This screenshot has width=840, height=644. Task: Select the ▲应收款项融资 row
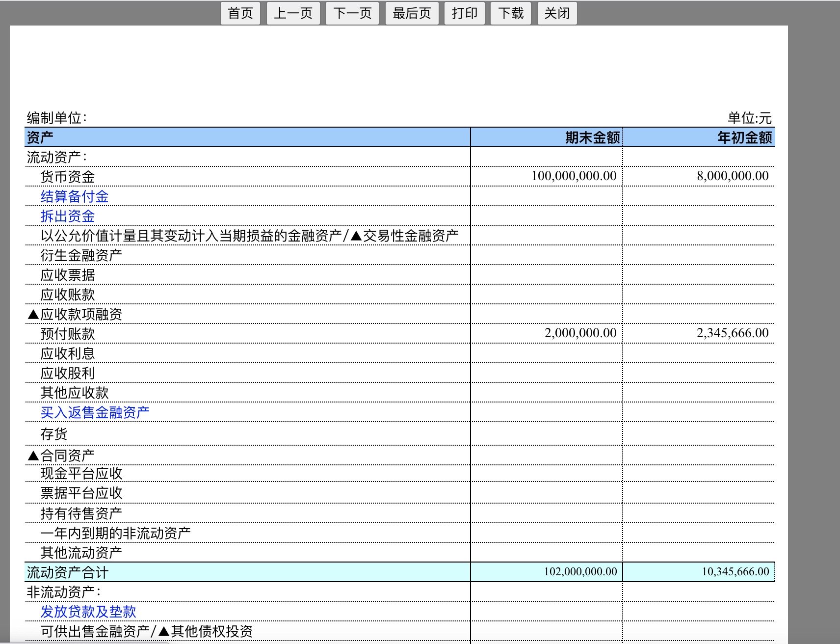pyautogui.click(x=400, y=314)
